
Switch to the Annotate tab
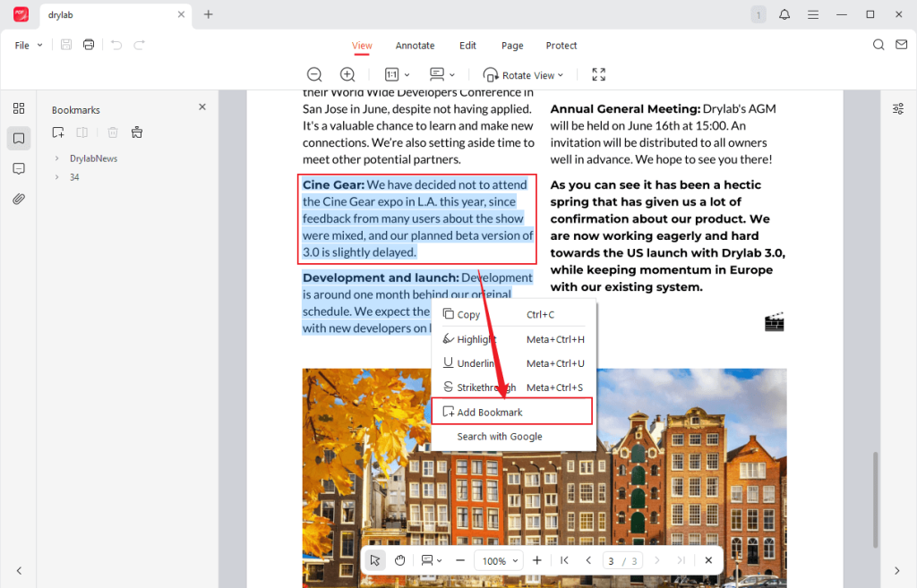point(415,46)
